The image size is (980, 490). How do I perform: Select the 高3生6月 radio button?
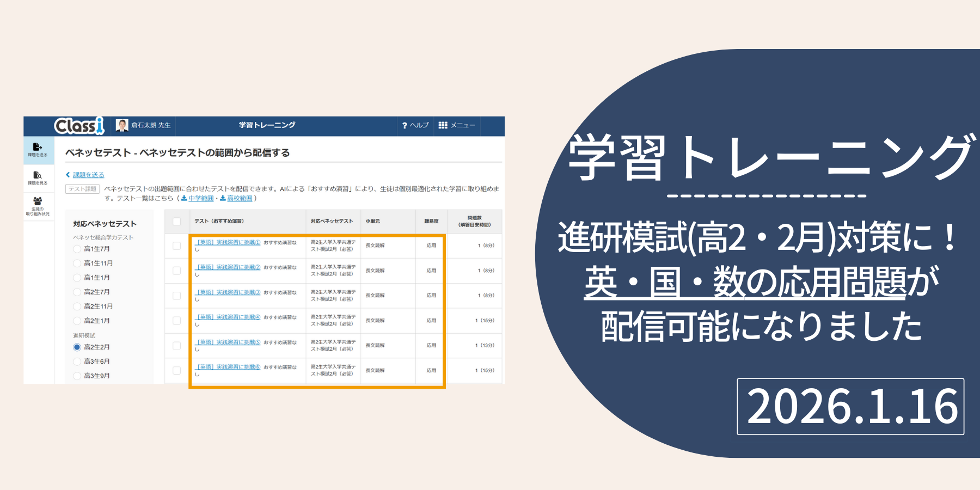(77, 362)
